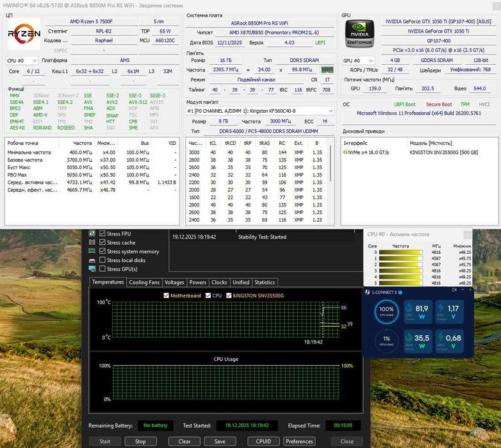Click the L-Connect 3 logo icon
The width and height of the screenshot is (501, 448).
tap(368, 292)
